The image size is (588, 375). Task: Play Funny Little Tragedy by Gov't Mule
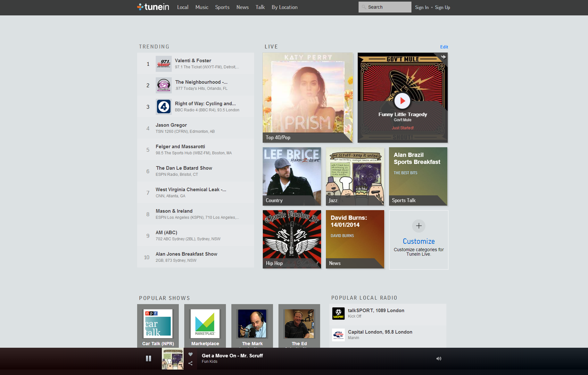(402, 101)
